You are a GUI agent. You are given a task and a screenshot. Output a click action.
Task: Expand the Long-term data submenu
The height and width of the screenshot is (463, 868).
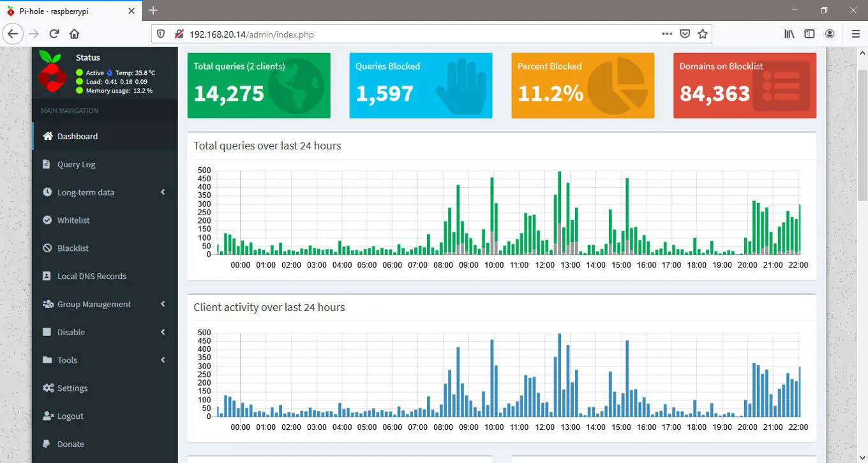click(x=163, y=192)
